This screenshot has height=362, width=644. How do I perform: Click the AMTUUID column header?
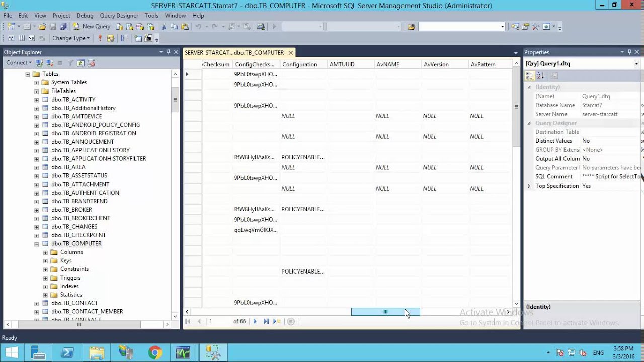pyautogui.click(x=351, y=64)
